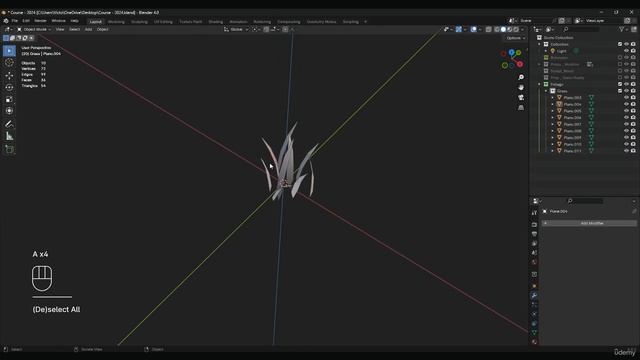Switch to wireframe viewport shading
The image size is (640, 360).
point(497,29)
